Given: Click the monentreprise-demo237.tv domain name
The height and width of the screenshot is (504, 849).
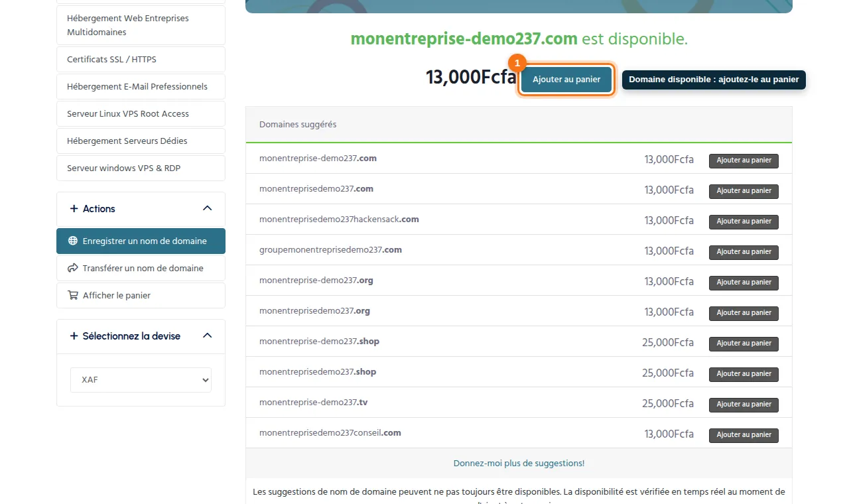Looking at the screenshot, I should coord(313,403).
